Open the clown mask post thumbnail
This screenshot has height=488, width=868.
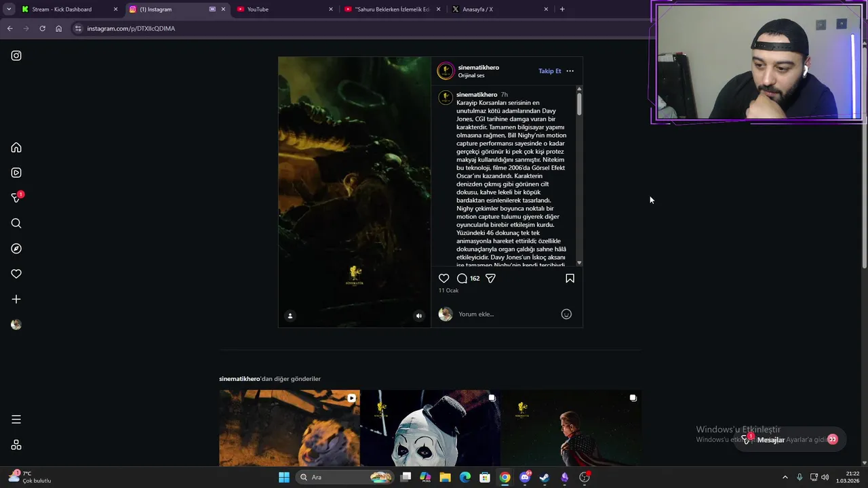point(430,428)
